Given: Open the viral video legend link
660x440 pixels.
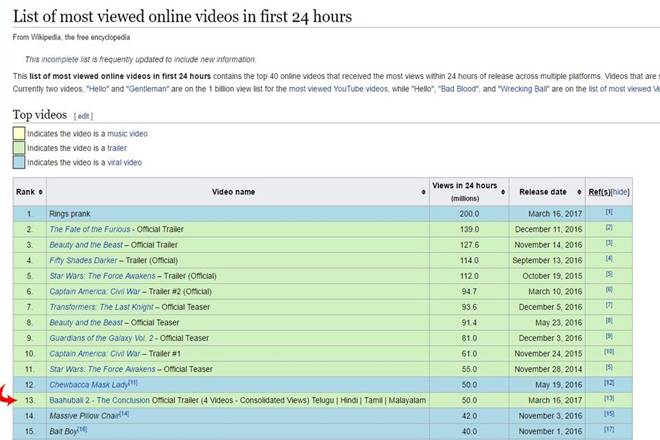Looking at the screenshot, I should pos(124,162).
